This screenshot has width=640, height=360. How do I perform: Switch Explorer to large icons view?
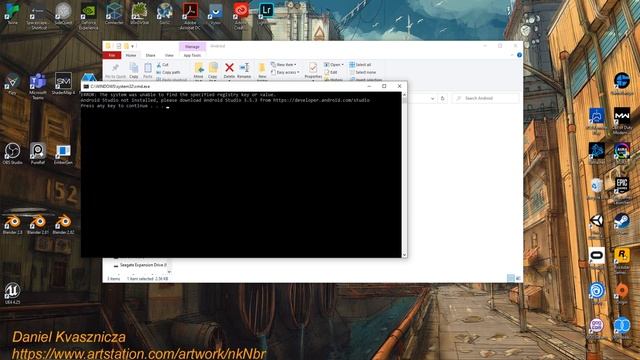(x=518, y=278)
